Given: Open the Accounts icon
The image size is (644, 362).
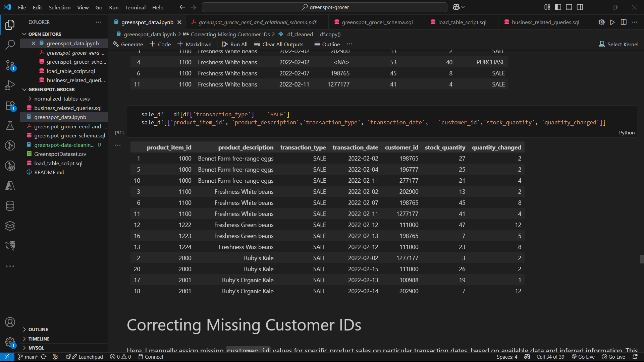Looking at the screenshot, I should point(10,322).
